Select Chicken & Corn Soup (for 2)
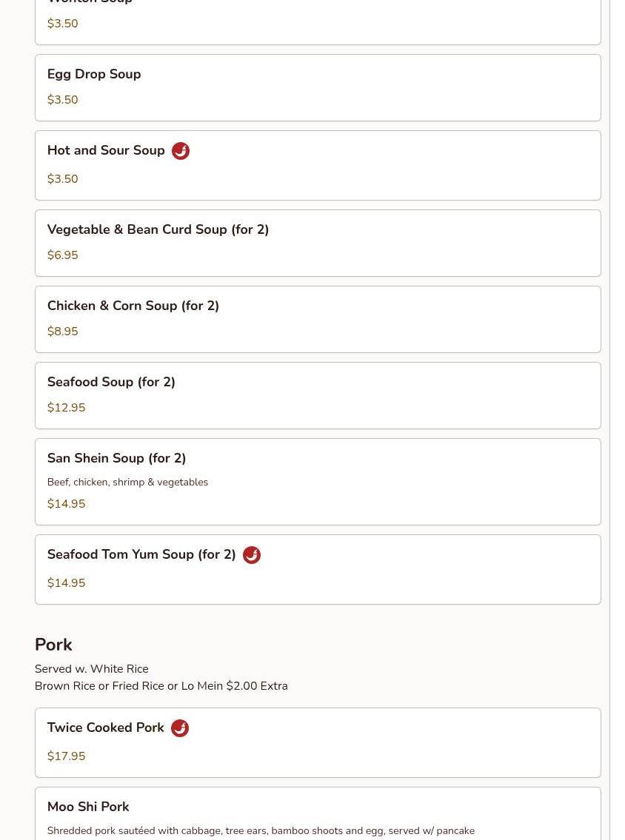 tap(318, 319)
